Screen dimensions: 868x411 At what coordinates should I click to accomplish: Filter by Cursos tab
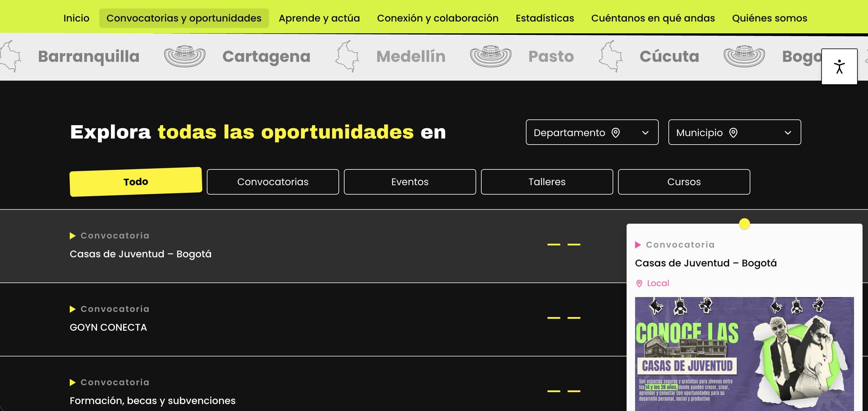click(x=684, y=182)
